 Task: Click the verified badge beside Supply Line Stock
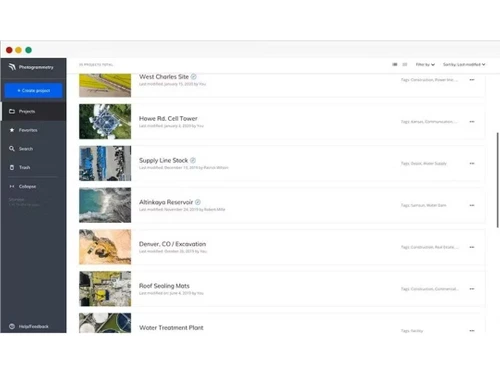193,160
